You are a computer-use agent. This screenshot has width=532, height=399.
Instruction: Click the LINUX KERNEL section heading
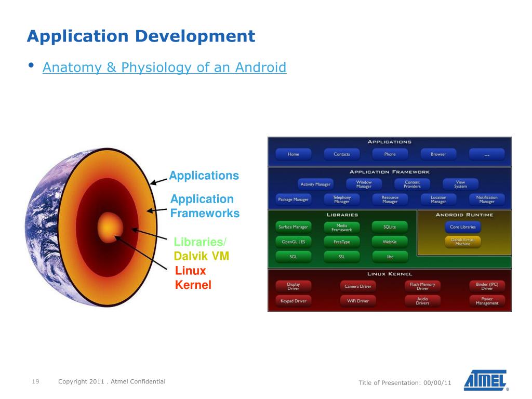coord(390,274)
